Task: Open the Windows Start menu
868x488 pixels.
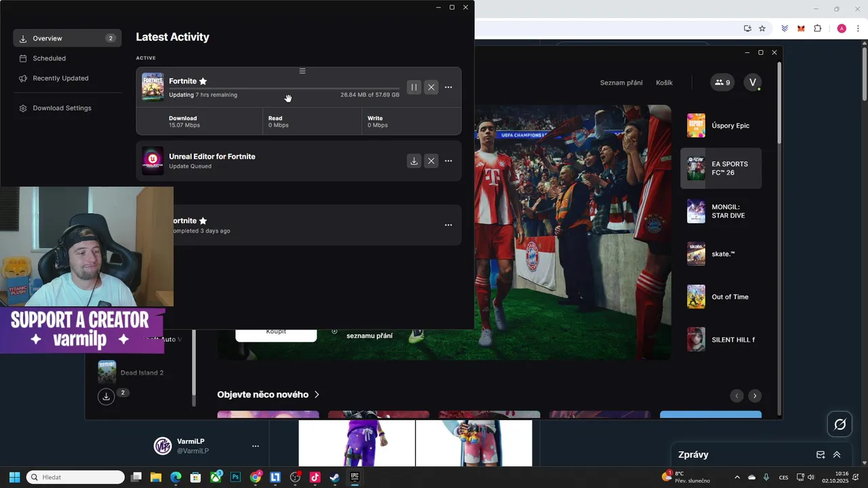Action: 14,477
